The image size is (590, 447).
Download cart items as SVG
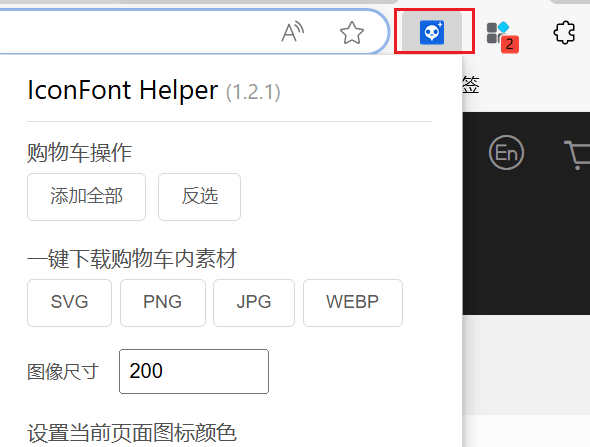(x=70, y=303)
